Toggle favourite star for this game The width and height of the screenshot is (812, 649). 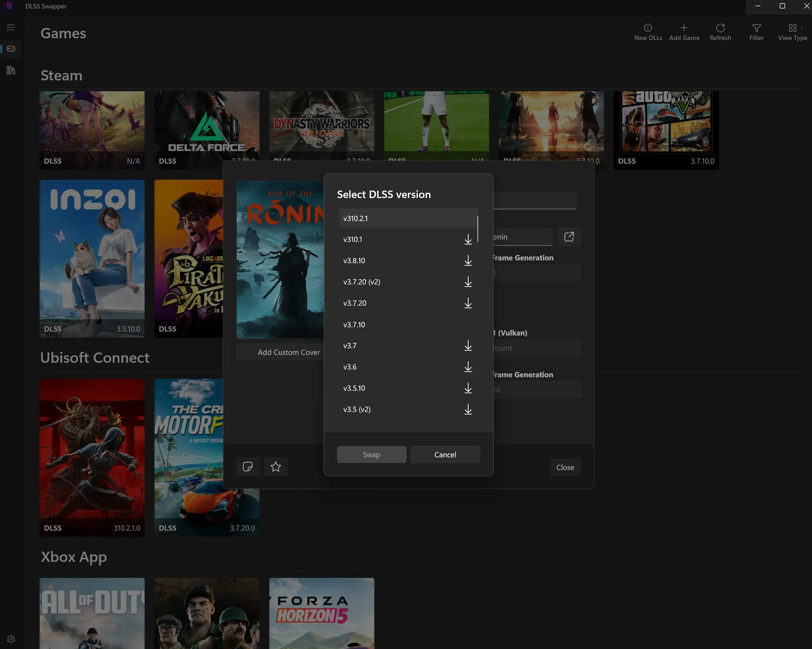[276, 467]
